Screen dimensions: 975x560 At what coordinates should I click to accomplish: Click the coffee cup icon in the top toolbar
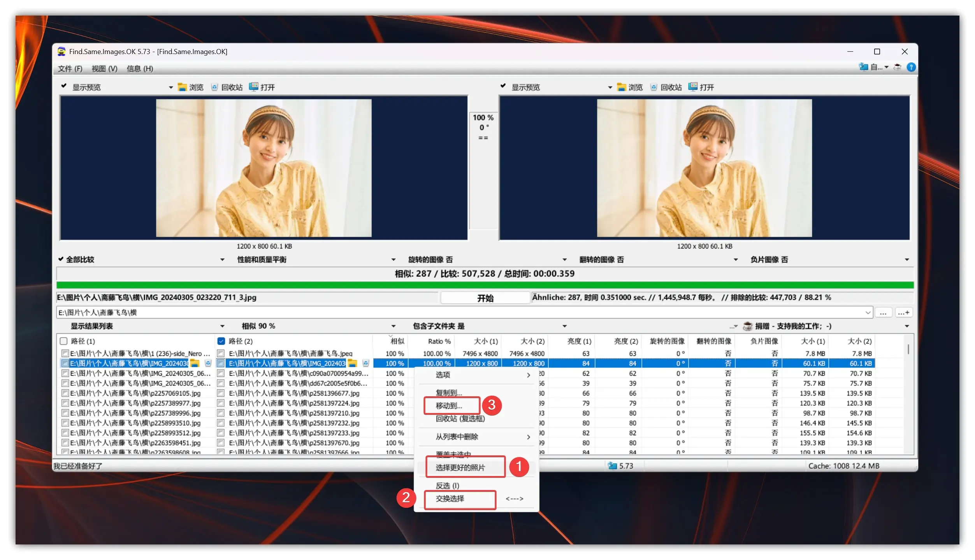pyautogui.click(x=898, y=67)
